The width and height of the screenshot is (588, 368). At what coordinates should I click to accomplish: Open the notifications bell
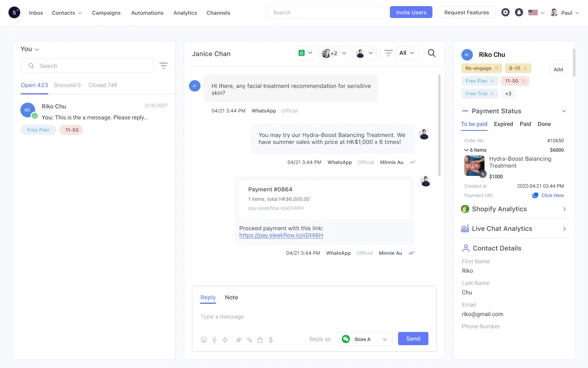[519, 12]
